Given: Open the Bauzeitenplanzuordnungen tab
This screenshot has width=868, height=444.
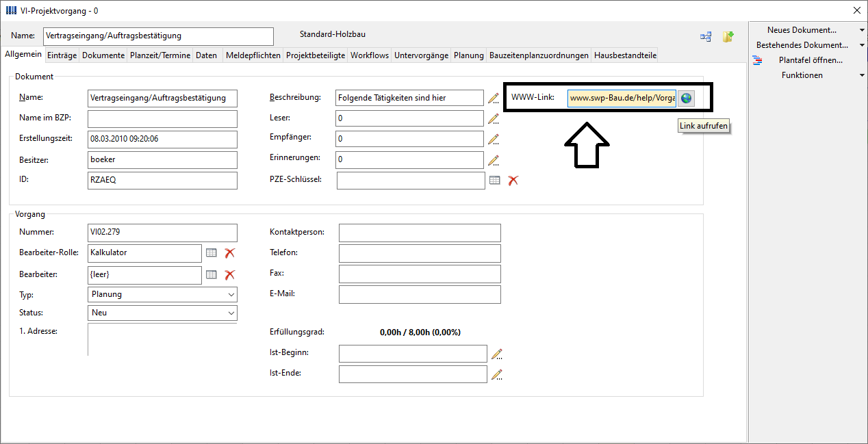Looking at the screenshot, I should [x=539, y=55].
